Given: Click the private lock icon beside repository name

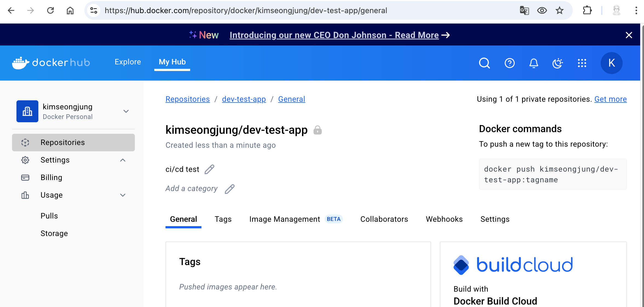Looking at the screenshot, I should (x=318, y=130).
